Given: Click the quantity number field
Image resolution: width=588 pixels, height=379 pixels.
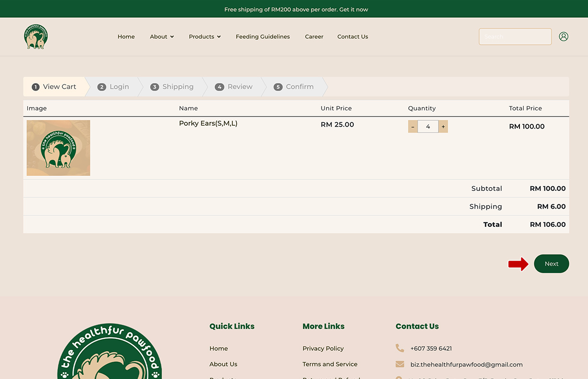Looking at the screenshot, I should pos(428,127).
